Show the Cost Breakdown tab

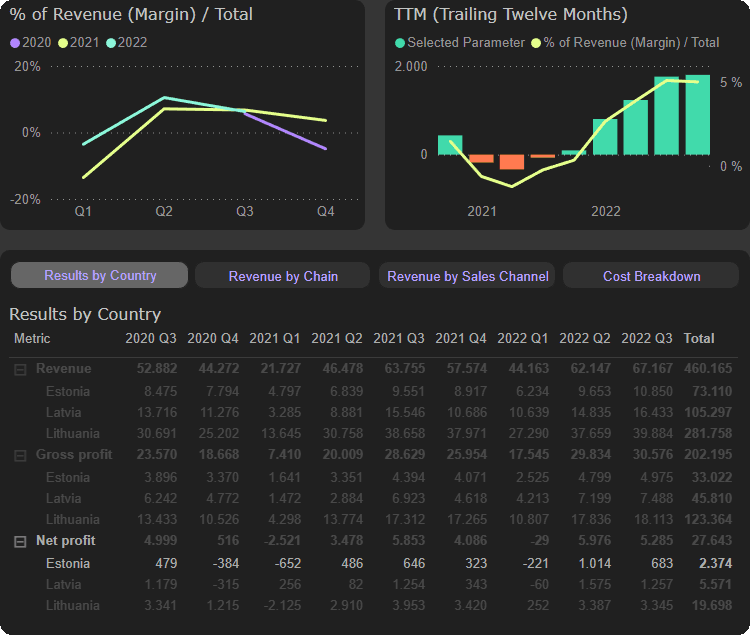(x=651, y=276)
